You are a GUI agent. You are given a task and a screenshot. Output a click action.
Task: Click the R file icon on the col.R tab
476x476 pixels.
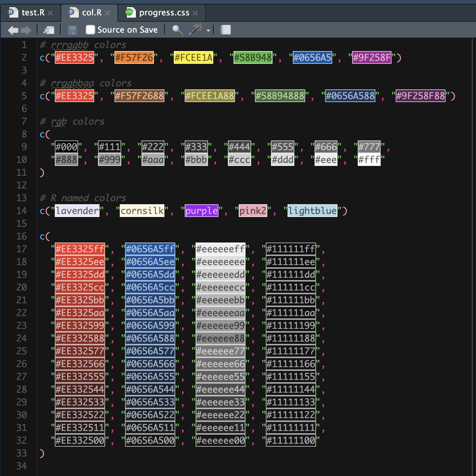(x=73, y=12)
